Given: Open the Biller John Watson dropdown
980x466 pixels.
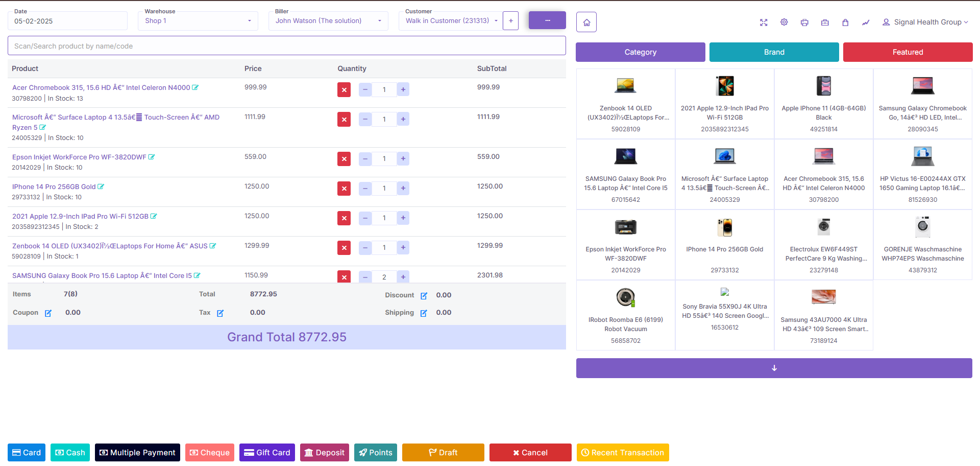Looking at the screenshot, I should (x=328, y=21).
